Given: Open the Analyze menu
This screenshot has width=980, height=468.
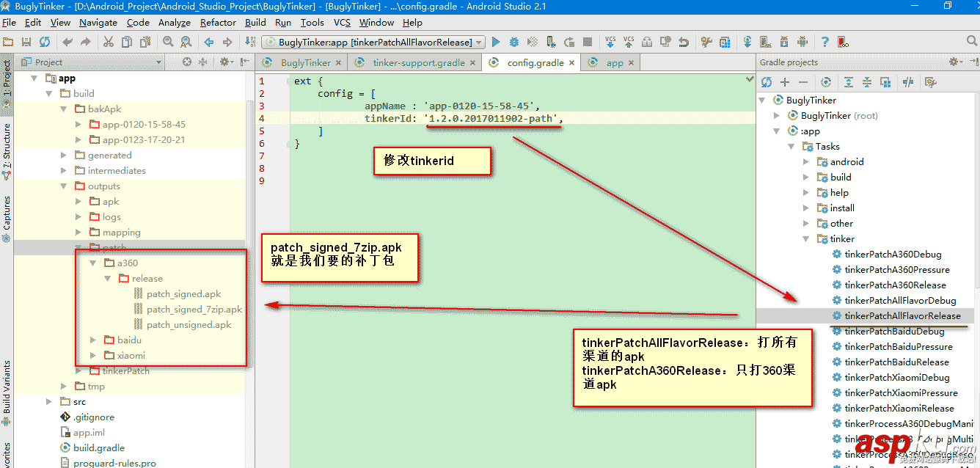Looking at the screenshot, I should [175, 23].
